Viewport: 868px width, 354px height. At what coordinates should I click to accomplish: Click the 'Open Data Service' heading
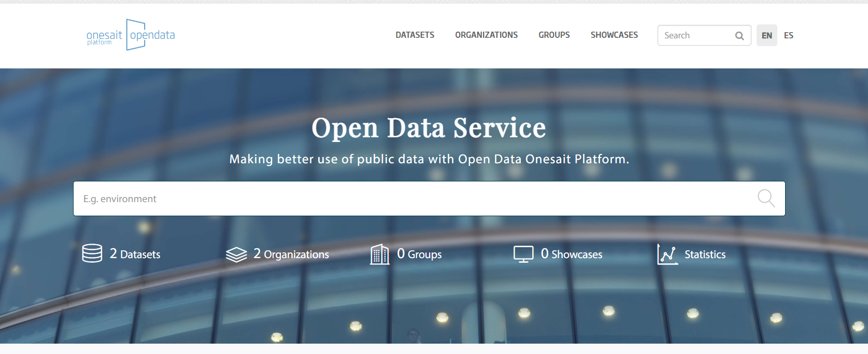pos(429,128)
